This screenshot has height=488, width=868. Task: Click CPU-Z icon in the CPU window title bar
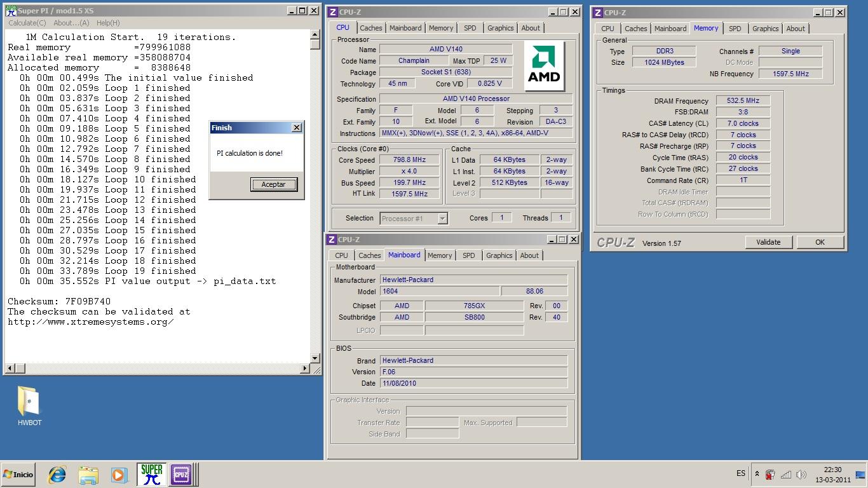332,12
